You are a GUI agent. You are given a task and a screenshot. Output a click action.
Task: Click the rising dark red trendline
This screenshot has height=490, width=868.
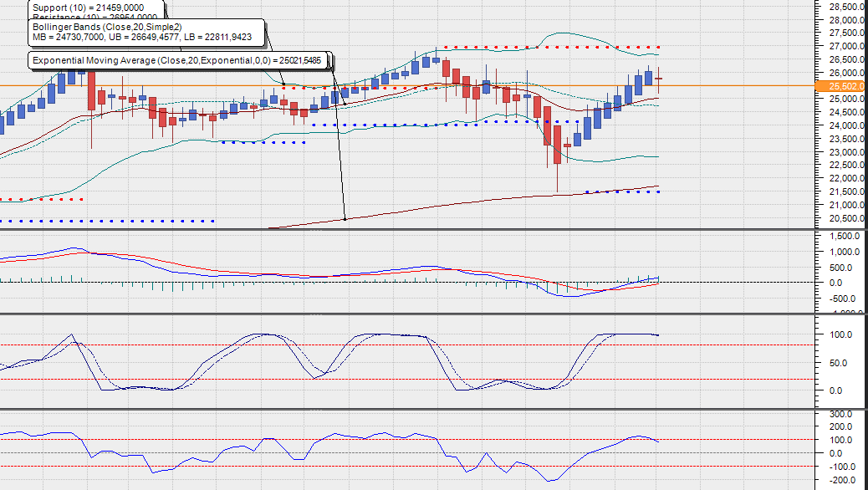pos(502,198)
